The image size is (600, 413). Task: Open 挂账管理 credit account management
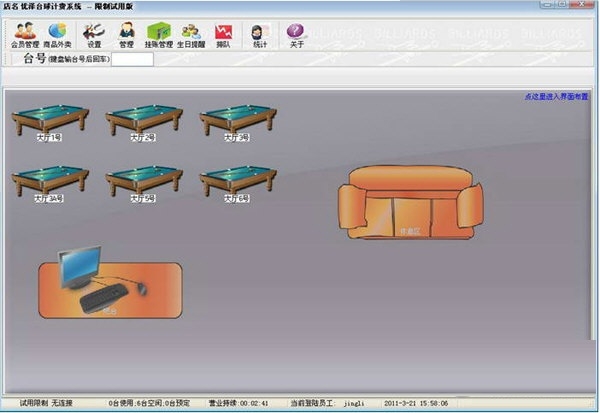(159, 35)
